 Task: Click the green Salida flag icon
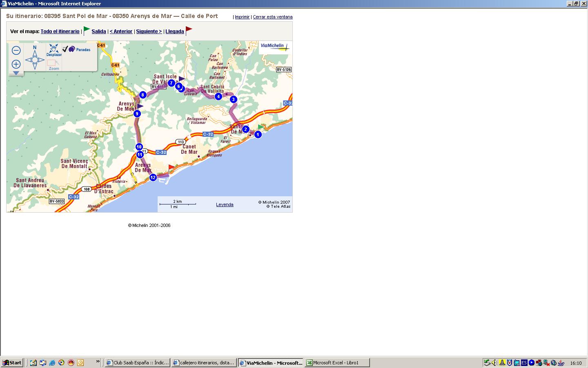(87, 31)
